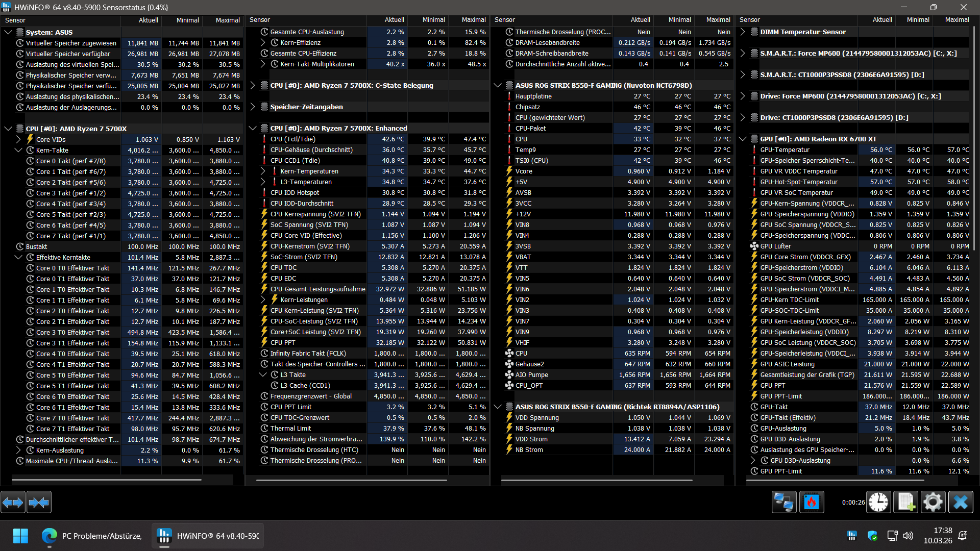
Task: Click the volume icon in system tray
Action: [908, 536]
